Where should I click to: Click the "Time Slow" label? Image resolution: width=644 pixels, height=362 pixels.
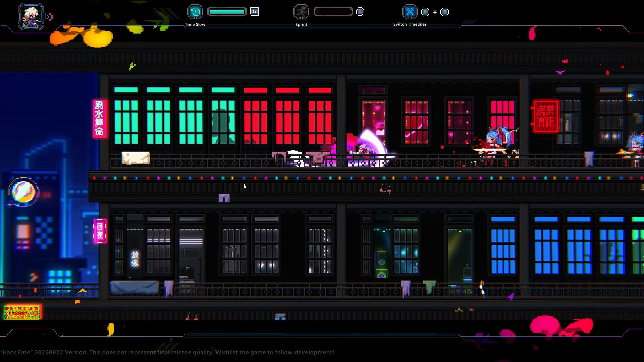click(195, 24)
